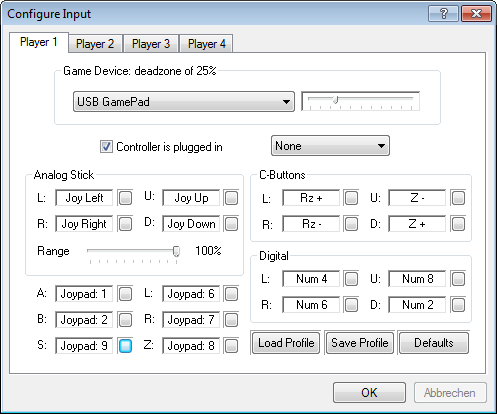Toggle the small button beside Num 2
Viewport: 497px width, 414px height.
pos(458,305)
